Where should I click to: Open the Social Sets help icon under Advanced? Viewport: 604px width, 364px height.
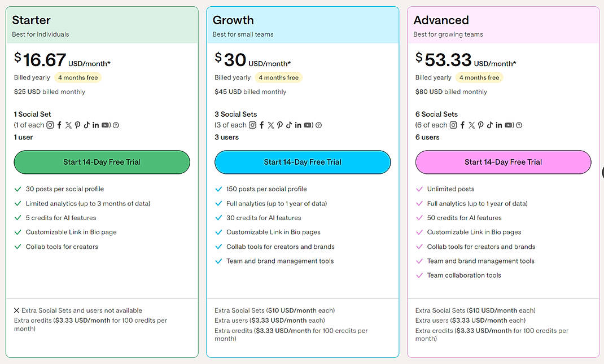519,125
